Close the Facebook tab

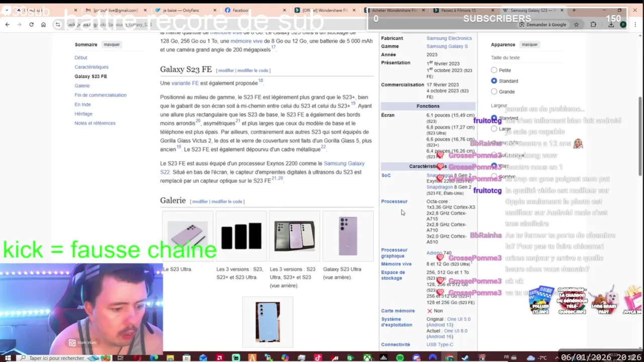pos(284,10)
